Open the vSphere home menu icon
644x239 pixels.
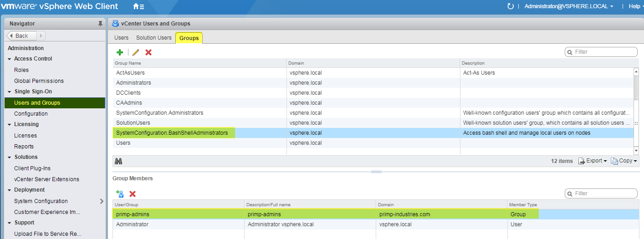138,6
